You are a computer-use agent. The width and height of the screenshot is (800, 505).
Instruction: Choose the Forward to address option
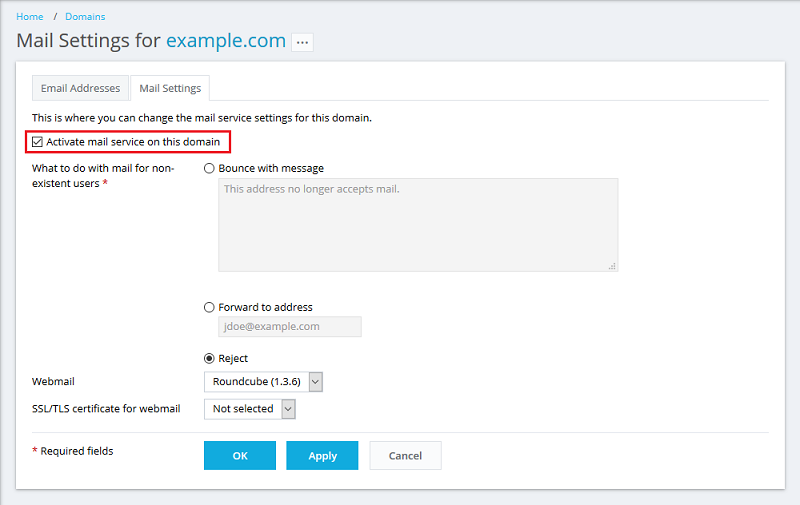tap(210, 307)
